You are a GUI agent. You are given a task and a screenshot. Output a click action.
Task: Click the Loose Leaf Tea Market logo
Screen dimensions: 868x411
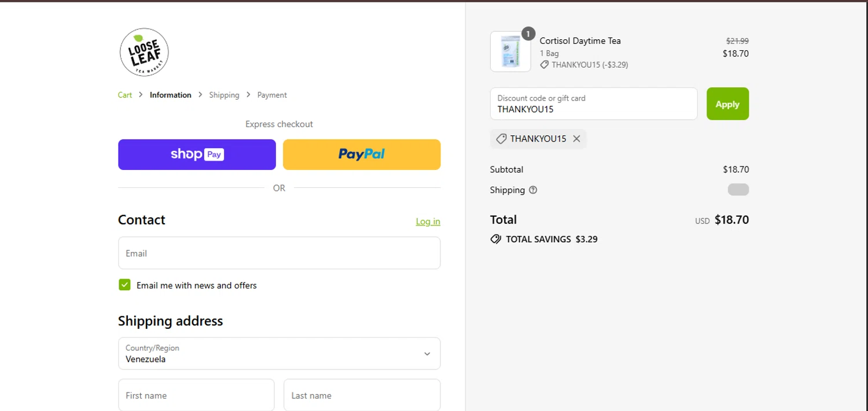(x=144, y=52)
